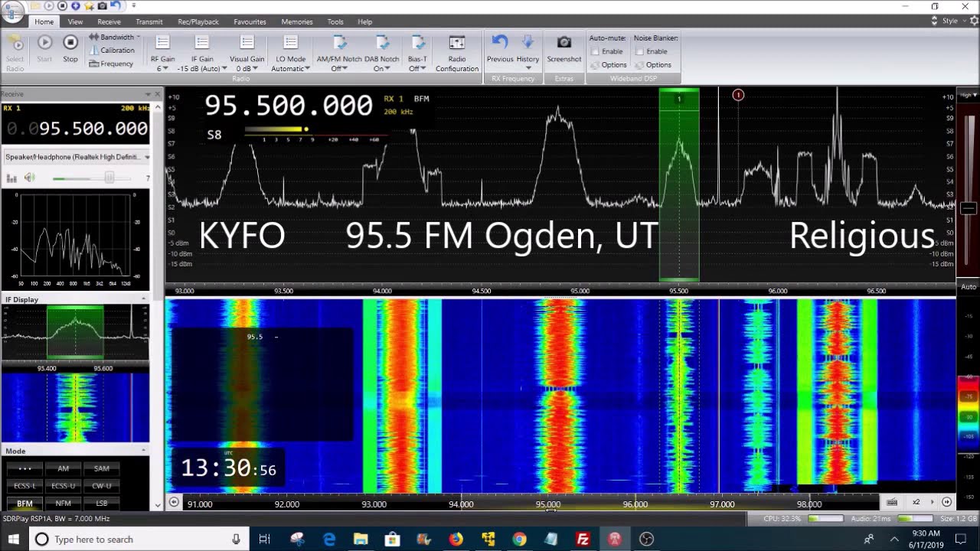Enable Auto-mute checkbox
This screenshot has height=551, width=980.
[596, 51]
